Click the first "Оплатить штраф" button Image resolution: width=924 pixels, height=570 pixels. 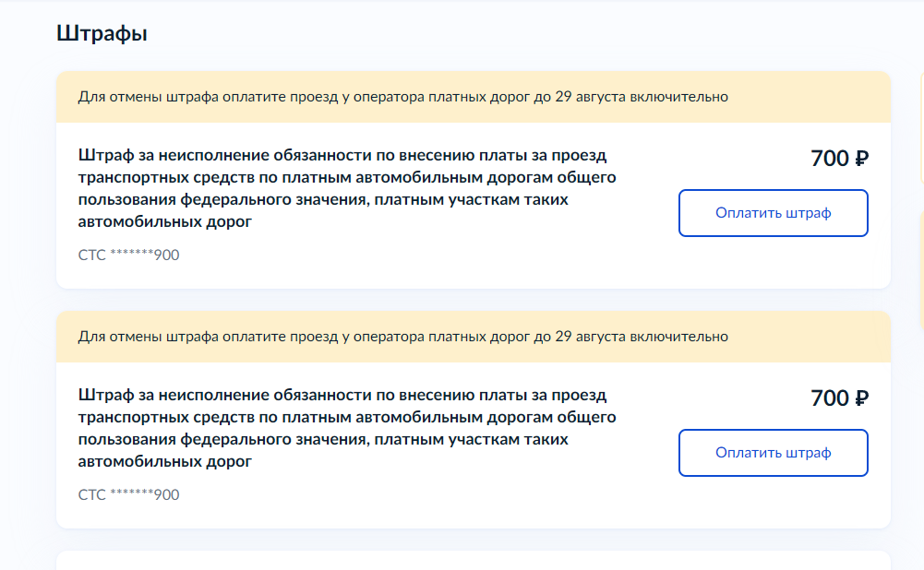(x=774, y=213)
